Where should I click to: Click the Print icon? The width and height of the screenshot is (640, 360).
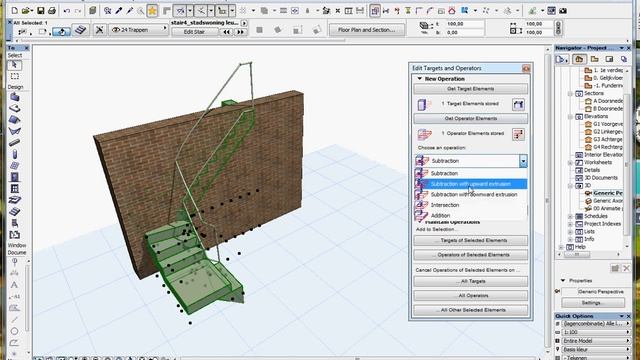click(x=52, y=11)
